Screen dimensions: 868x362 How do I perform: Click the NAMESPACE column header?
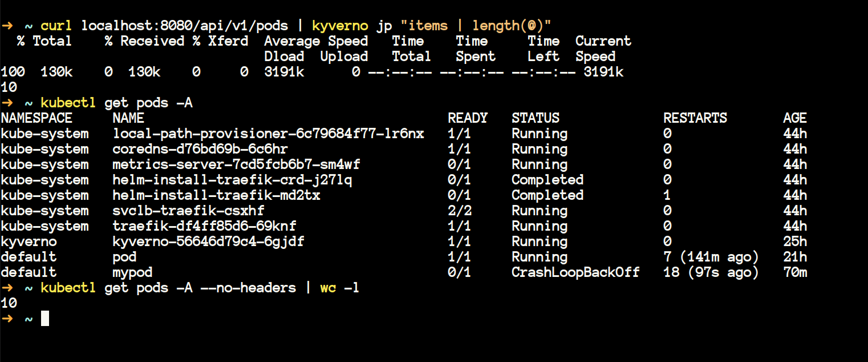pos(36,118)
